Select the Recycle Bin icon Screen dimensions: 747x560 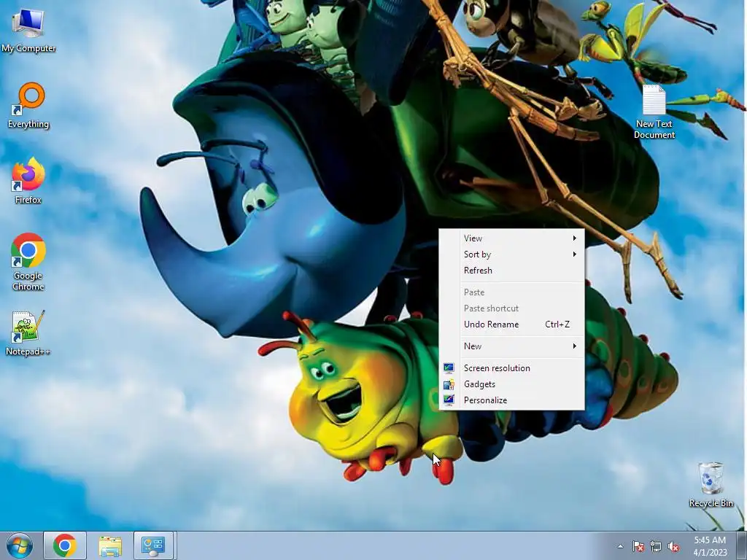711,485
